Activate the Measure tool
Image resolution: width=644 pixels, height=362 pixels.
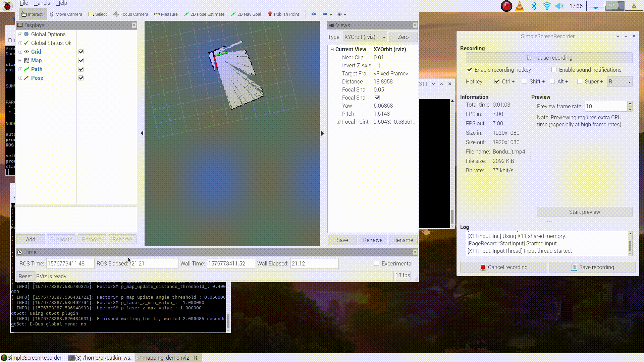click(166, 14)
